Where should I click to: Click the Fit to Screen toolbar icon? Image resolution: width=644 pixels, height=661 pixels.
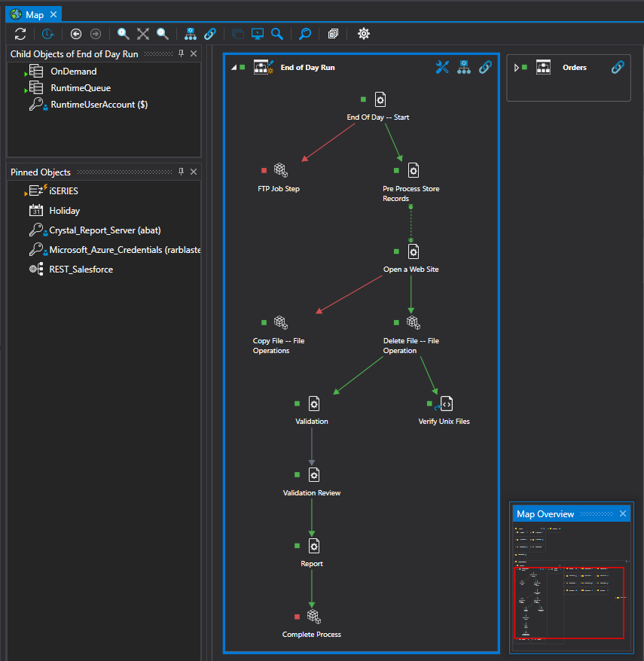pyautogui.click(x=142, y=34)
